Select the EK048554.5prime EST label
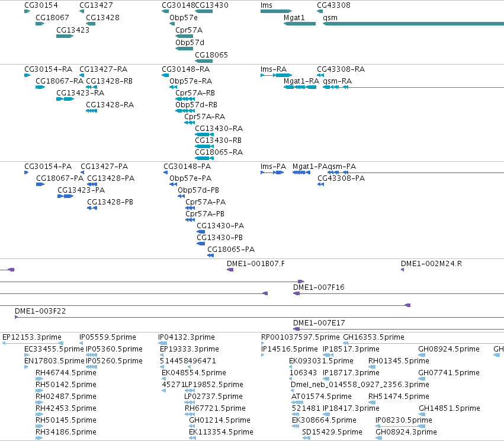Image resolution: width=504 pixels, height=441 pixels. coord(194,373)
